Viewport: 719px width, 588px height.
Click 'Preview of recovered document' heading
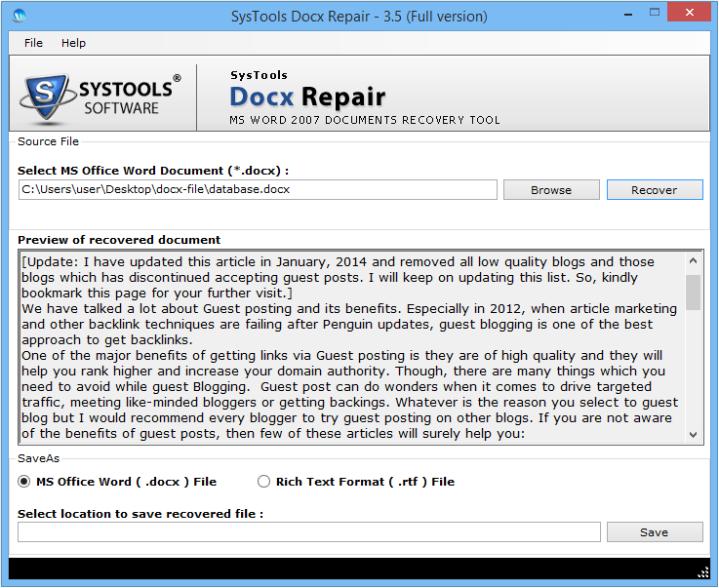point(119,240)
